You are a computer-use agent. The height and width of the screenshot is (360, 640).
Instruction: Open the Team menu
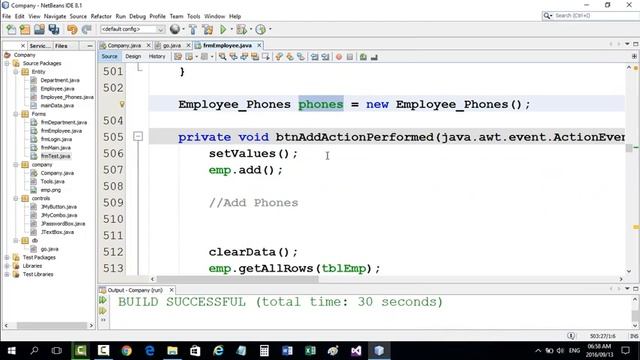coord(176,16)
